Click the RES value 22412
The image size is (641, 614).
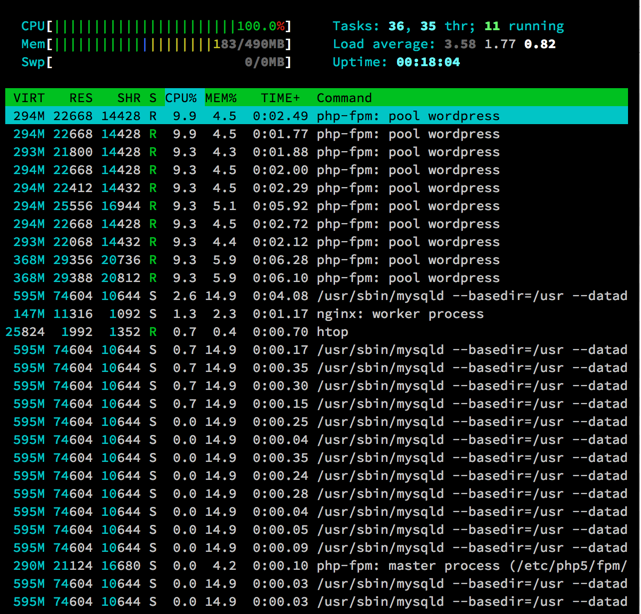click(x=73, y=188)
